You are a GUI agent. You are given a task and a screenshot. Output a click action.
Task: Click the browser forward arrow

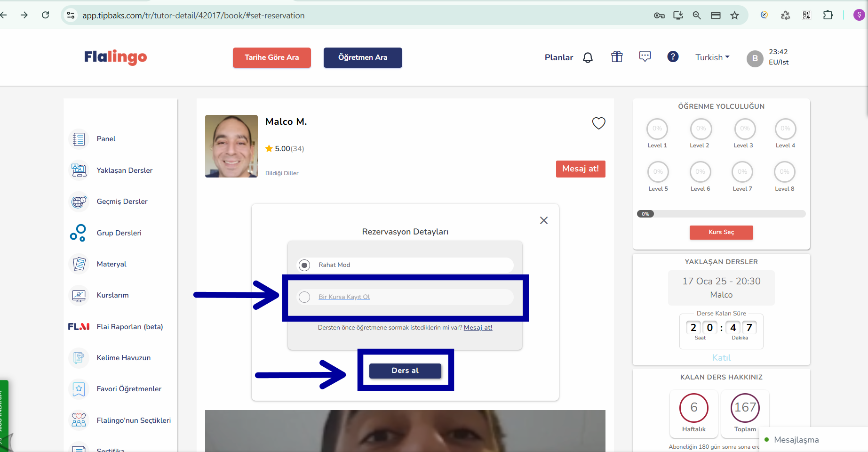24,15
